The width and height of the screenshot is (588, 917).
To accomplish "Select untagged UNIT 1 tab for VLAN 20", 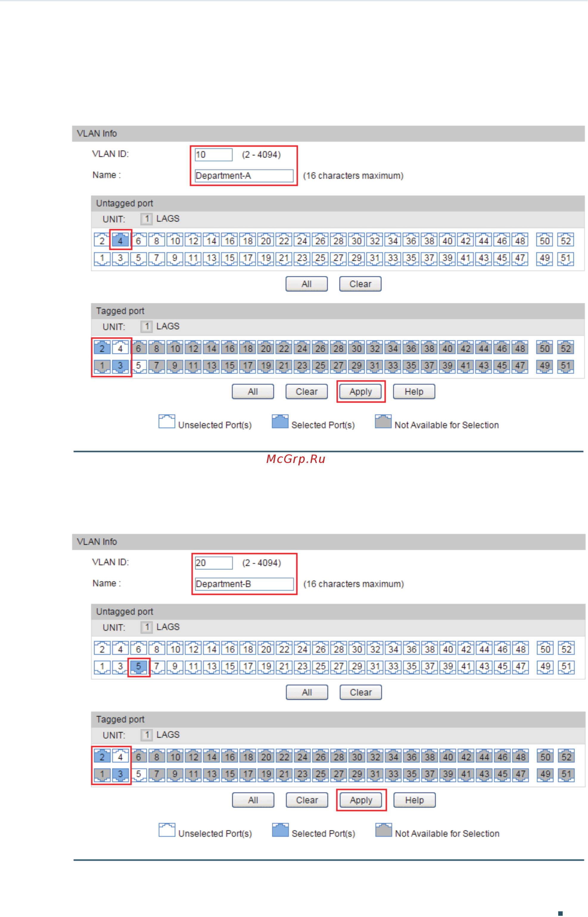I will point(147,627).
